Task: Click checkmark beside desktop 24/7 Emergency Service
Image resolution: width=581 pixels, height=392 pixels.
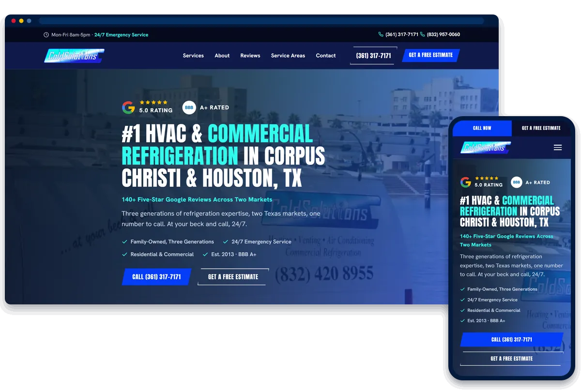Action: pyautogui.click(x=226, y=242)
